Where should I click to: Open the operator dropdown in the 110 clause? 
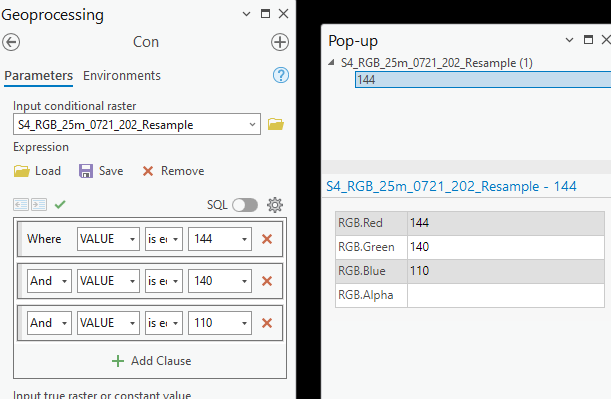164,323
